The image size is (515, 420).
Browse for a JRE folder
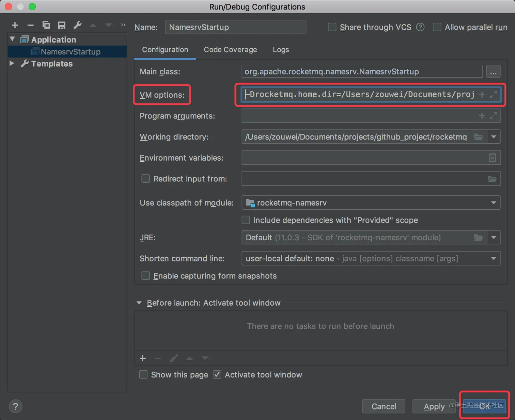tap(479, 238)
